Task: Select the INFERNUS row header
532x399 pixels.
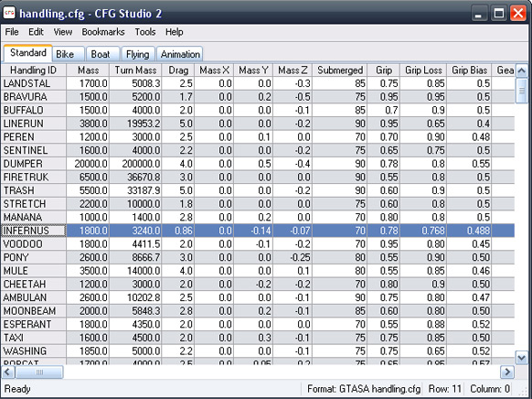Action: pyautogui.click(x=33, y=231)
